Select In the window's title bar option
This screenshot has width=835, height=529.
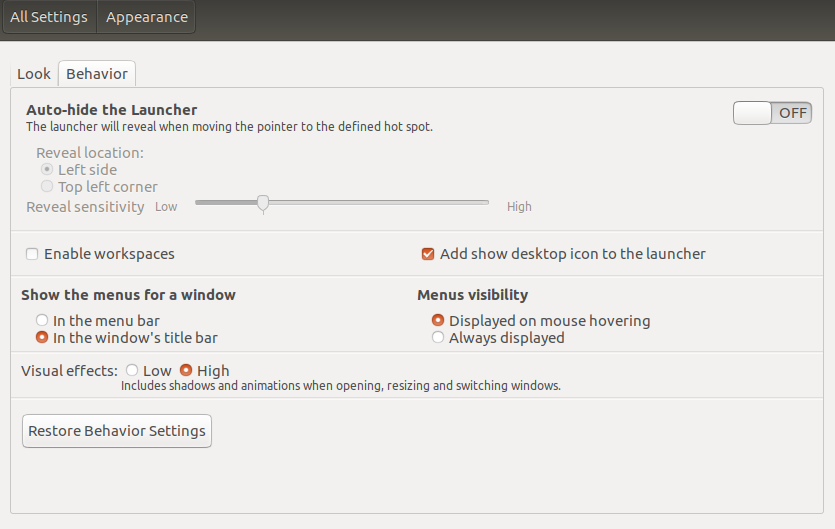click(42, 338)
